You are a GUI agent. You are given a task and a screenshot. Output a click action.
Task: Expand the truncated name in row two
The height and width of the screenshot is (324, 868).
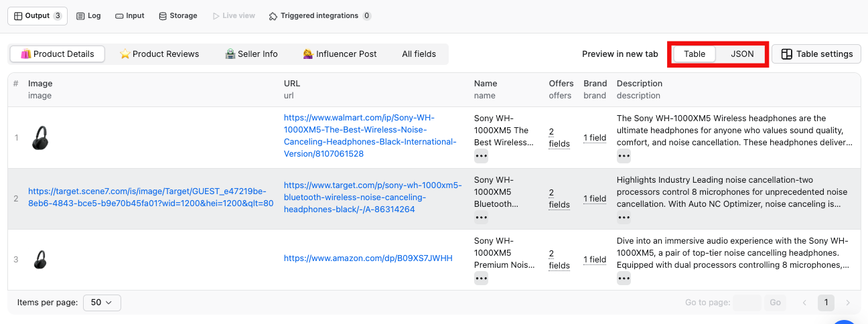point(481,217)
